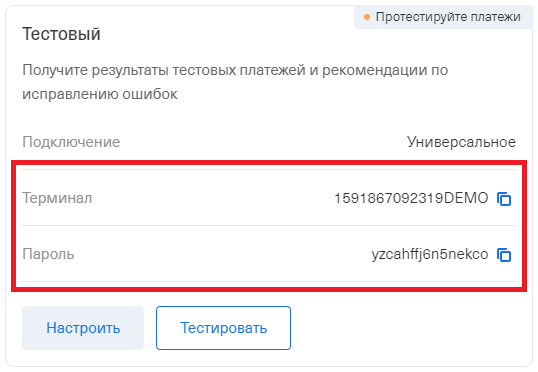
Task: Open settings with the Настроить button
Action: click(83, 328)
